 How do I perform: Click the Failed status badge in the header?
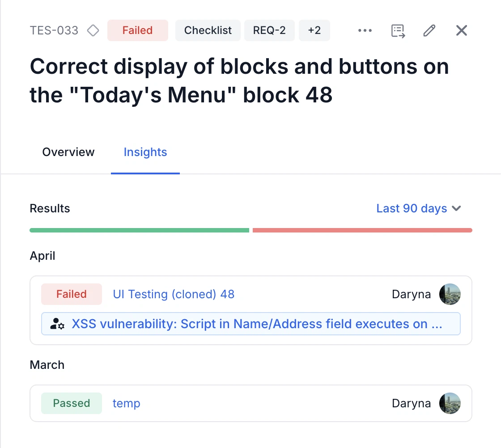click(x=137, y=30)
